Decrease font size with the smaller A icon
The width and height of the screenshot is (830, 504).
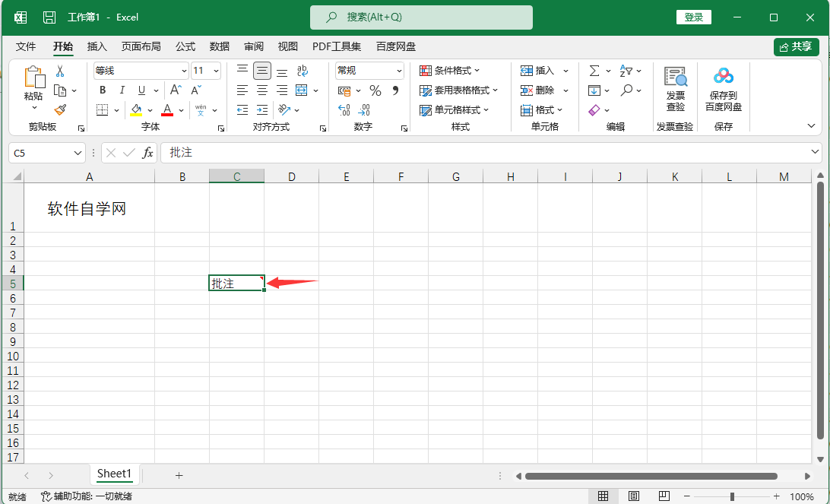coord(196,90)
